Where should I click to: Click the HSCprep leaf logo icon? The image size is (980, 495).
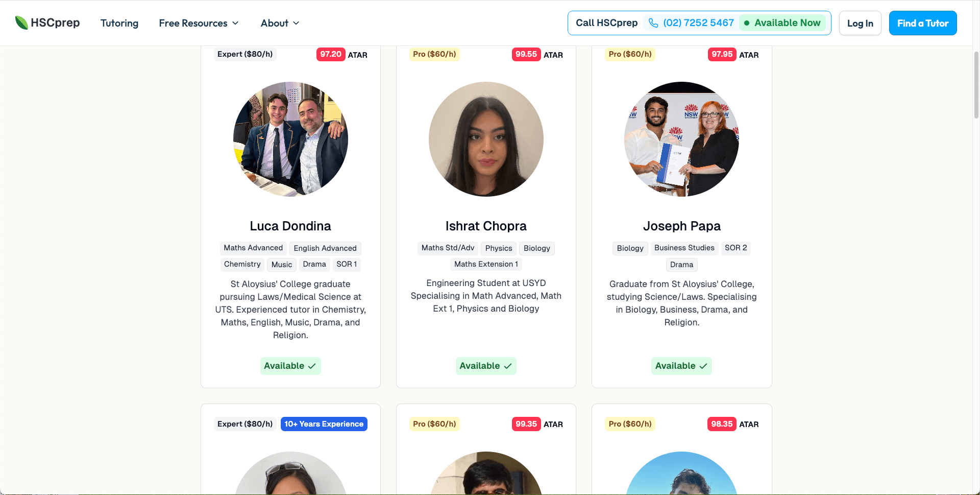[21, 23]
